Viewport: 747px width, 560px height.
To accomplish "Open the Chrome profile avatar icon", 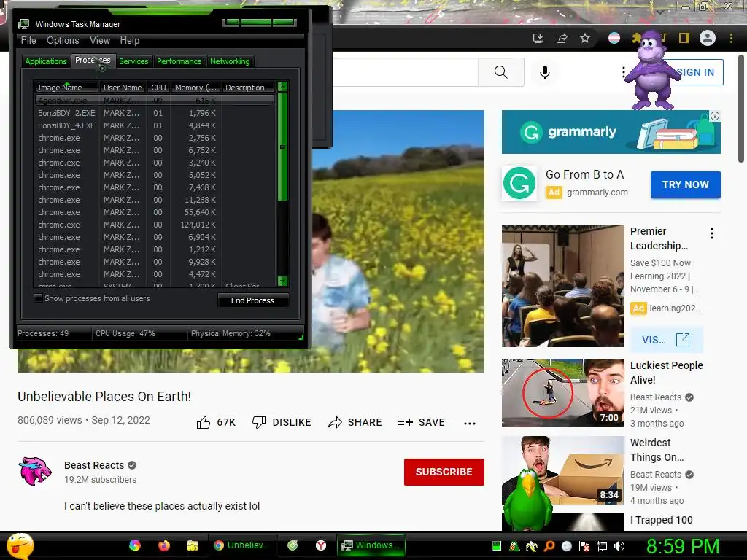I will tap(708, 38).
